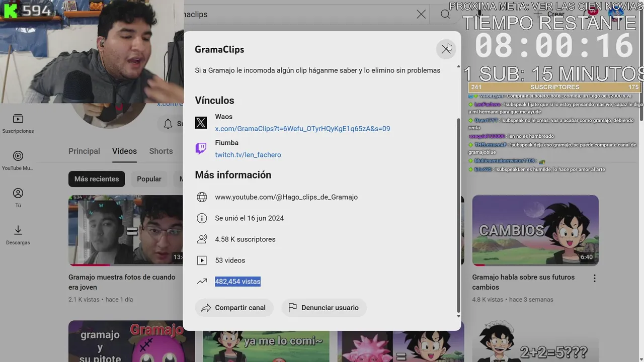Open three-dot menu for 'futuros cambios' video
This screenshot has height=362, width=644.
[595, 278]
